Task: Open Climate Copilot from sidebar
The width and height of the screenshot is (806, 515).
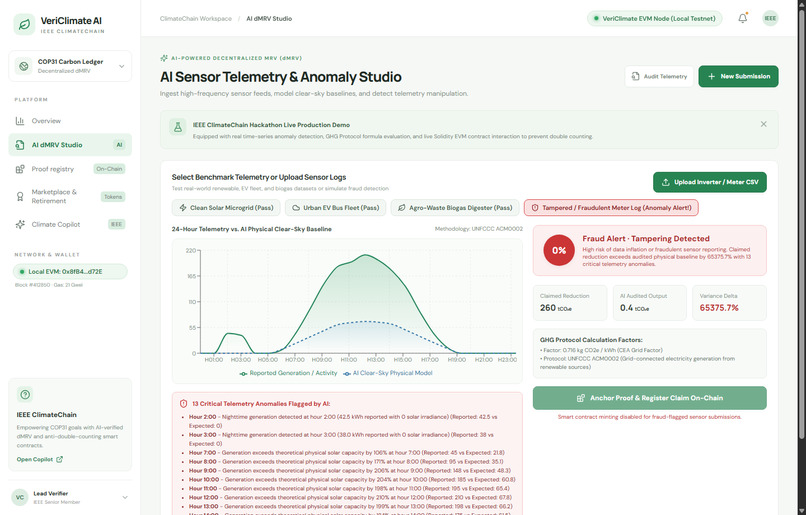Action: 70,224
